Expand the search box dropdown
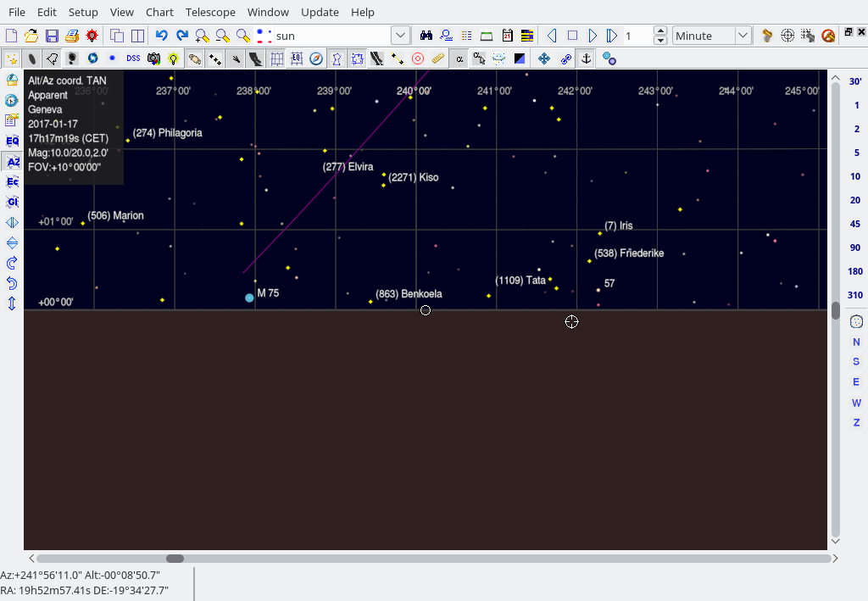Image resolution: width=868 pixels, height=601 pixels. click(x=400, y=36)
